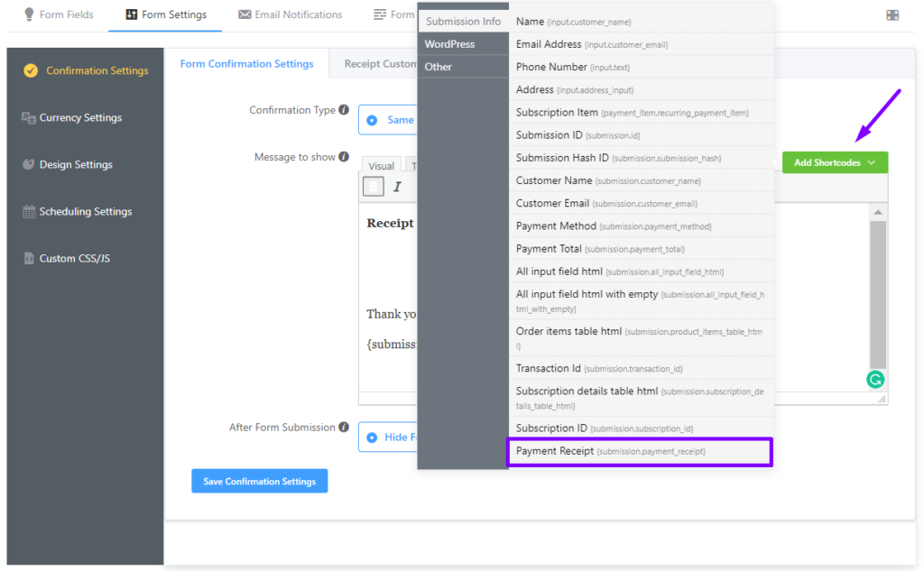Insert the Address shortcode

(x=642, y=89)
